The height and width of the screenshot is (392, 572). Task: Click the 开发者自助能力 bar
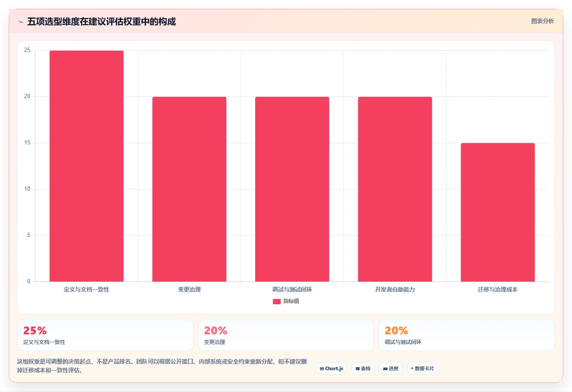(395, 189)
